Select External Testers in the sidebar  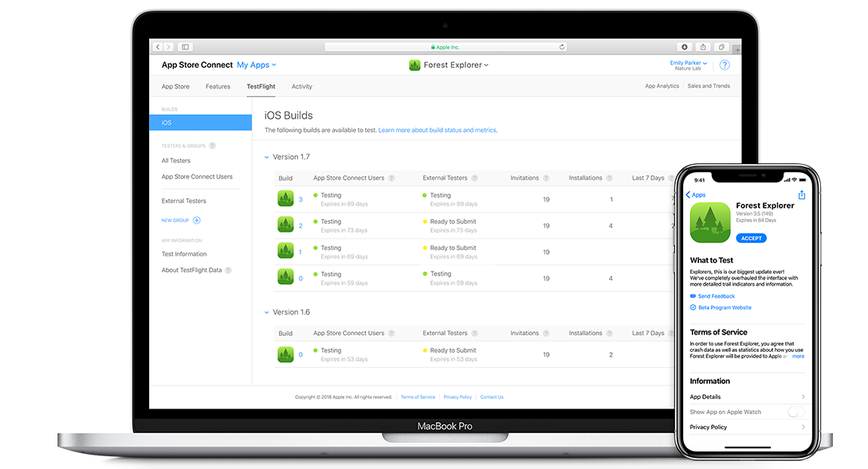(184, 201)
